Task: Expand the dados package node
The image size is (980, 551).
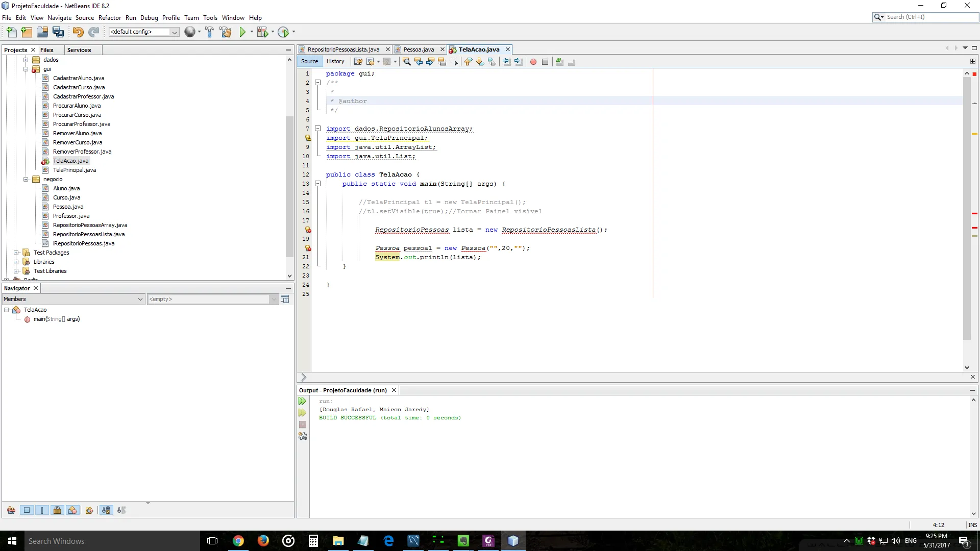Action: 26,60
